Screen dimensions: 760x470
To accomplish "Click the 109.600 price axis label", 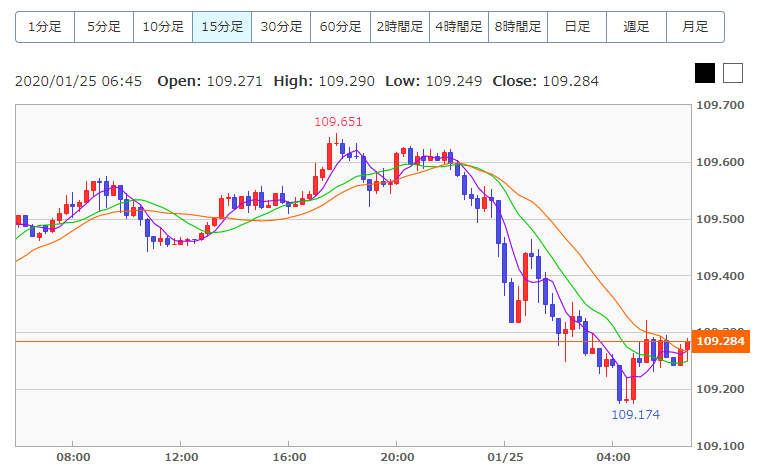I will (720, 162).
